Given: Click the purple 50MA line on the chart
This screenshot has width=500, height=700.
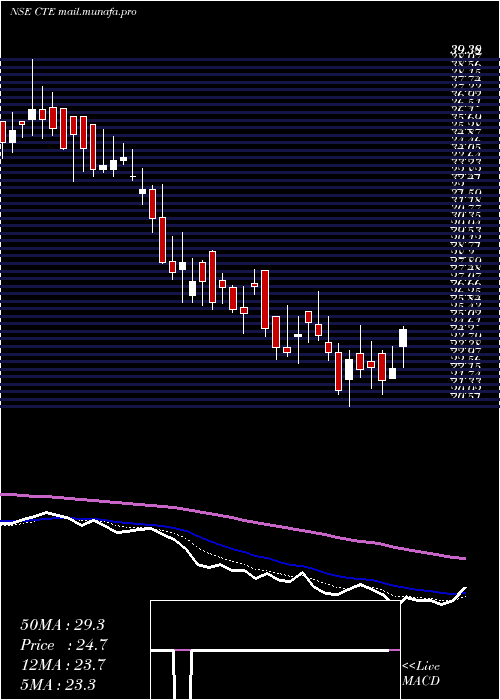Looking at the screenshot, I should pyautogui.click(x=232, y=517).
